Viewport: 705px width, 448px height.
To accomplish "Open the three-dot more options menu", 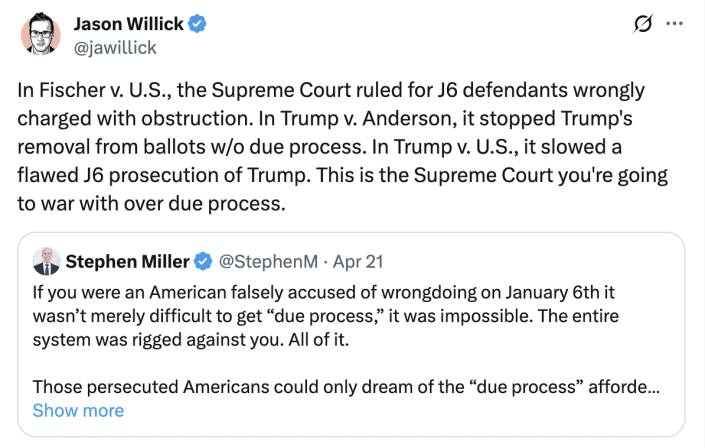I will (676, 24).
